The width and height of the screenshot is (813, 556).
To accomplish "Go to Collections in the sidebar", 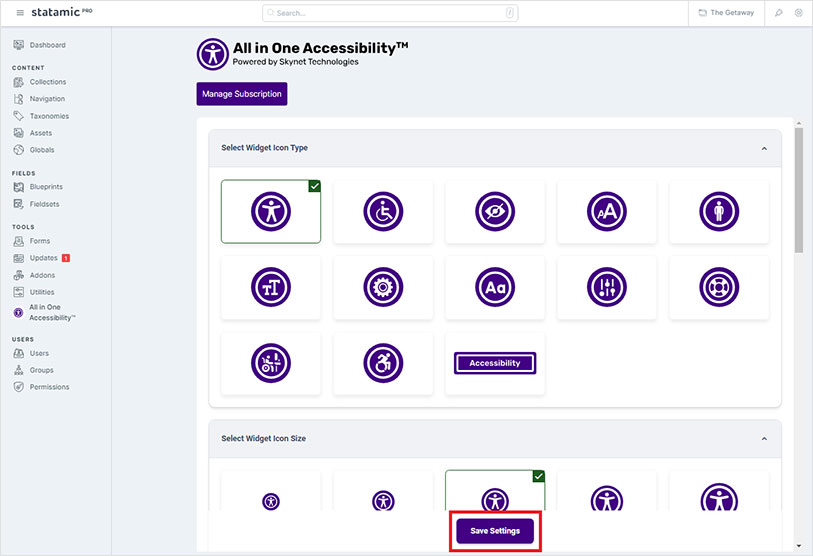I will (x=40, y=82).
